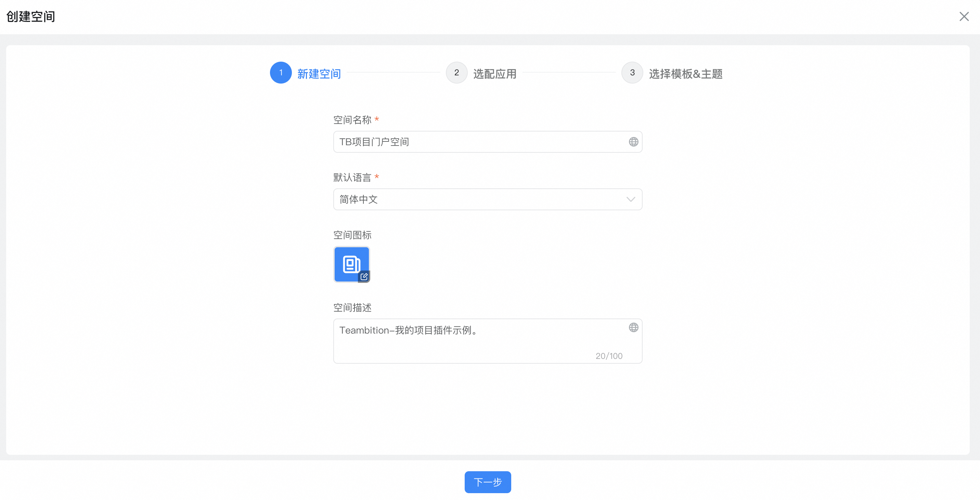Click the blue 空间图标 thumbnail
Screen dimensions: 980x500
[351, 264]
